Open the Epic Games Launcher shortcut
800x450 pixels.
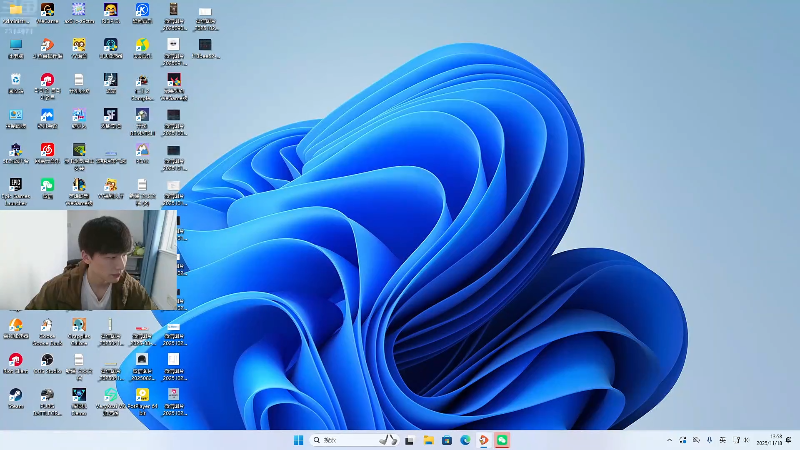15,185
